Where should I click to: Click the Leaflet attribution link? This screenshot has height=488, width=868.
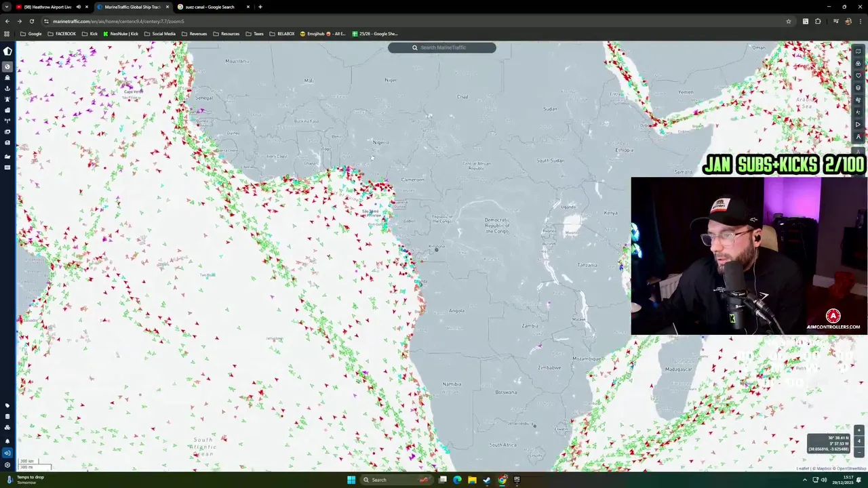point(803,468)
